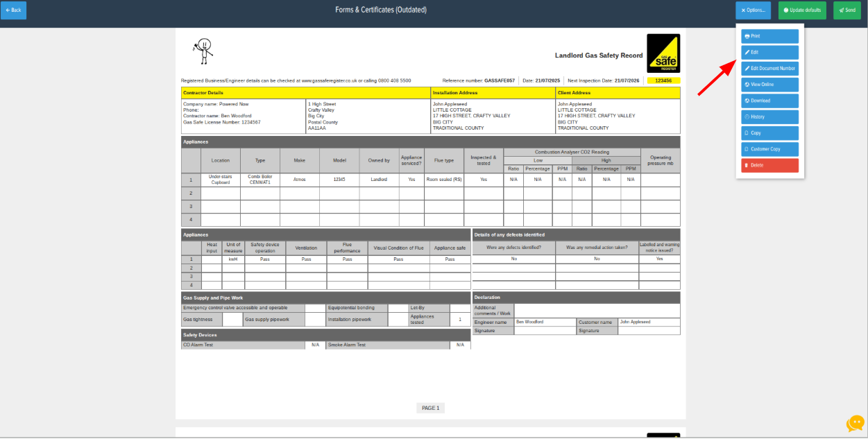
Task: Select Edit from the Options menu
Action: point(769,52)
